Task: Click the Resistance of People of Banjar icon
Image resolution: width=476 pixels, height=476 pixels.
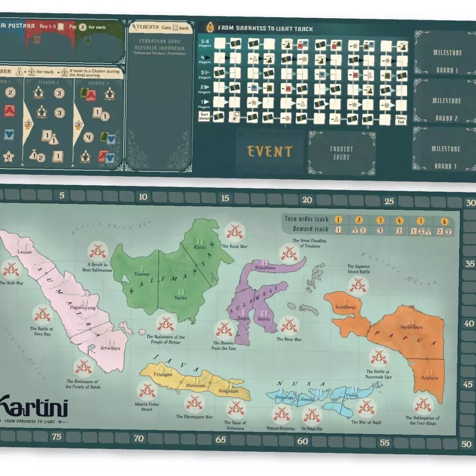Action: coord(166,324)
